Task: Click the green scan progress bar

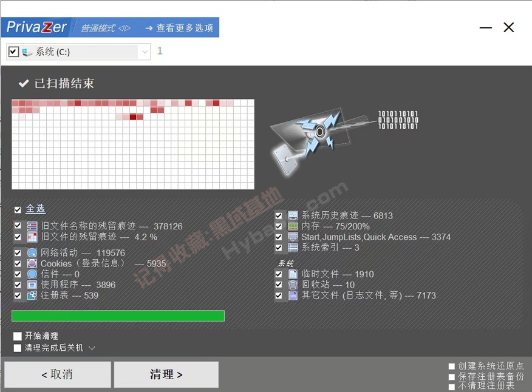Action: pos(118,316)
